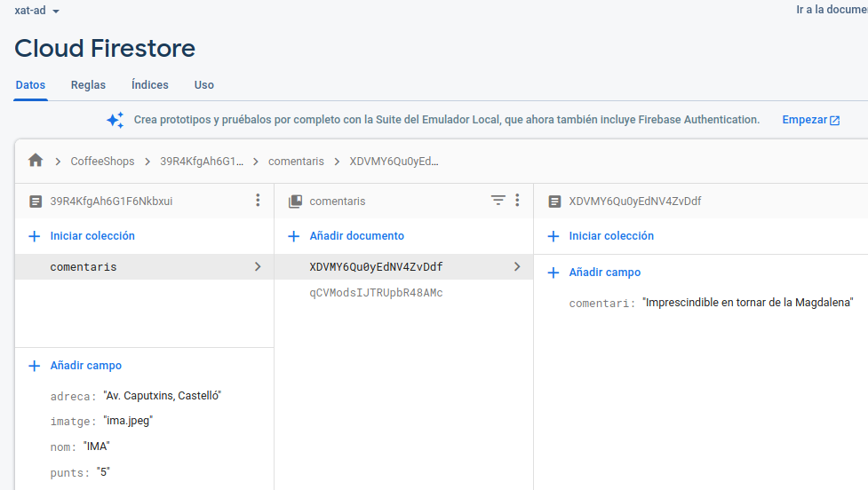Click the document icon beside 39R4KfgAh6G1F6Nkbxui header
Screen dimensions: 868x490
(x=36, y=202)
